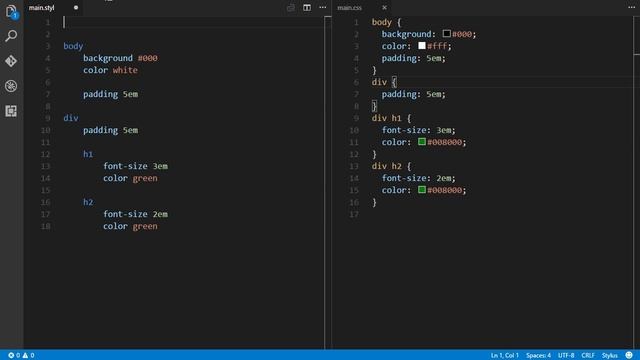Click the white #fff color swatch in main.css
The image size is (640, 360).
click(422, 45)
